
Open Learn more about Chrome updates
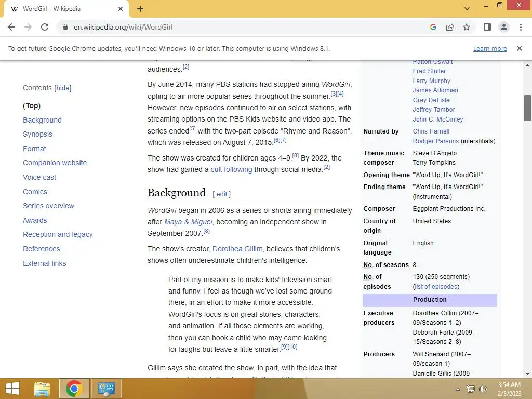click(490, 48)
